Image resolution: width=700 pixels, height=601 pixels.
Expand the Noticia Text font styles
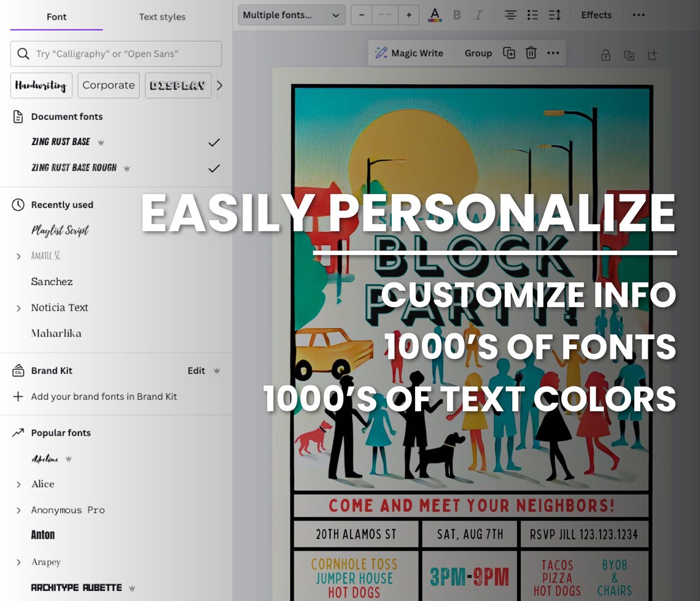18,308
